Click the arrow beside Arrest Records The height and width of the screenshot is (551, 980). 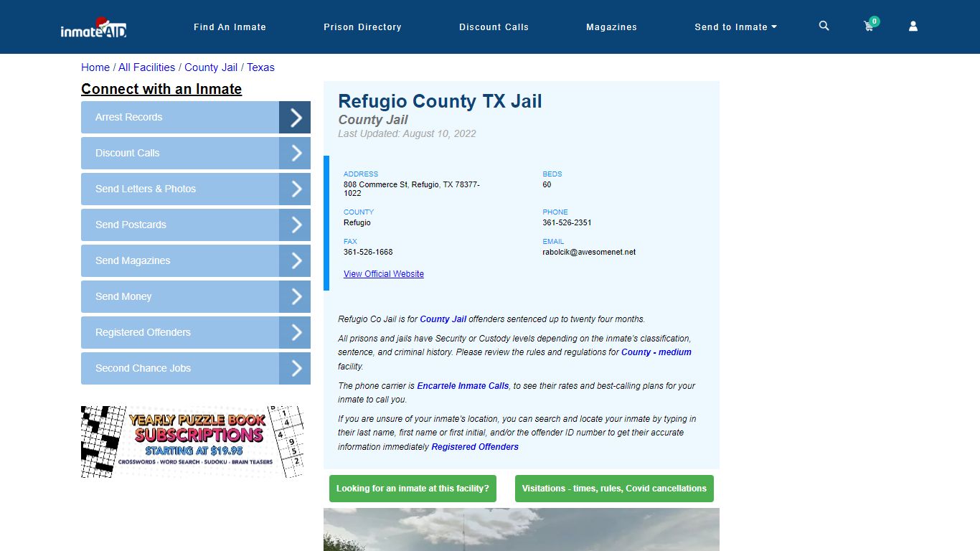295,118
